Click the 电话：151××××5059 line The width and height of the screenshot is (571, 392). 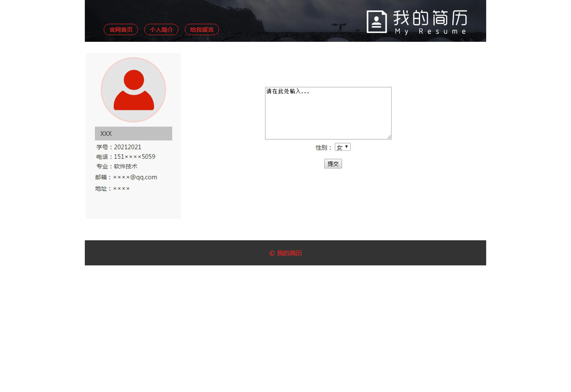[x=126, y=157]
